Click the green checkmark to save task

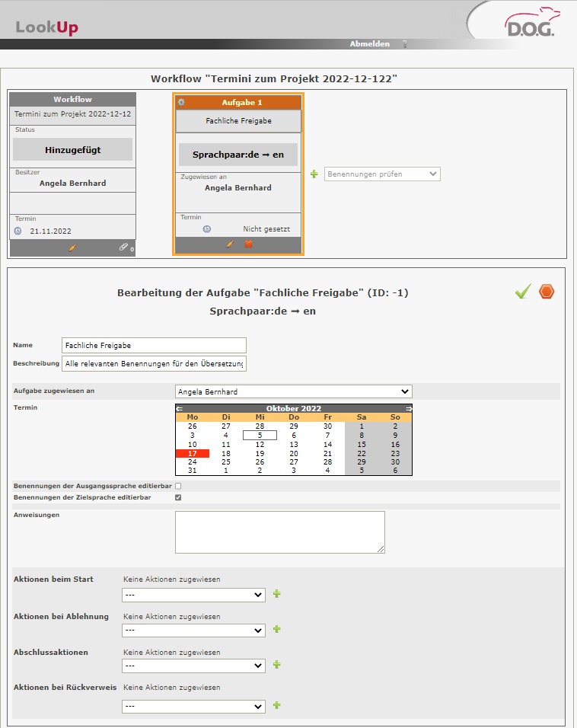pyautogui.click(x=522, y=292)
